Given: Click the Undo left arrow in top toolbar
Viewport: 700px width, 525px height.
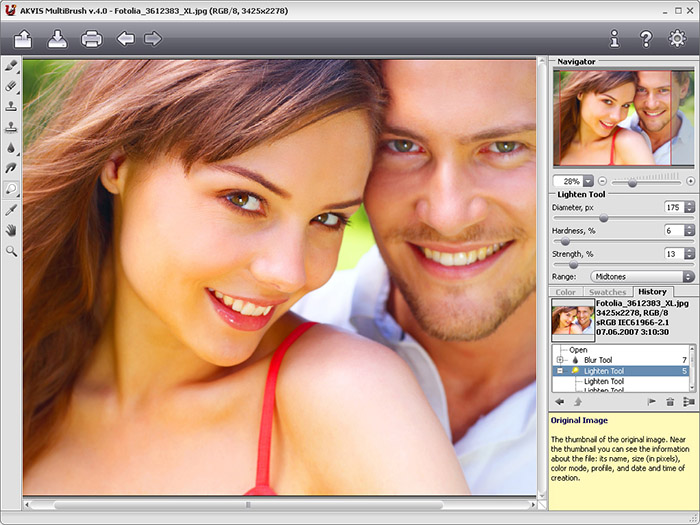Looking at the screenshot, I should [x=126, y=39].
